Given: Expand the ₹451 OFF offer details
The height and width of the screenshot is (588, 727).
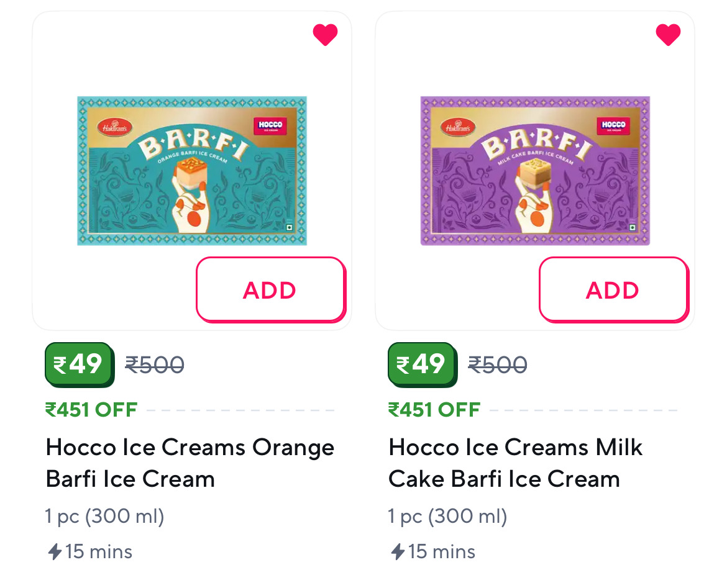Looking at the screenshot, I should pos(91,409).
